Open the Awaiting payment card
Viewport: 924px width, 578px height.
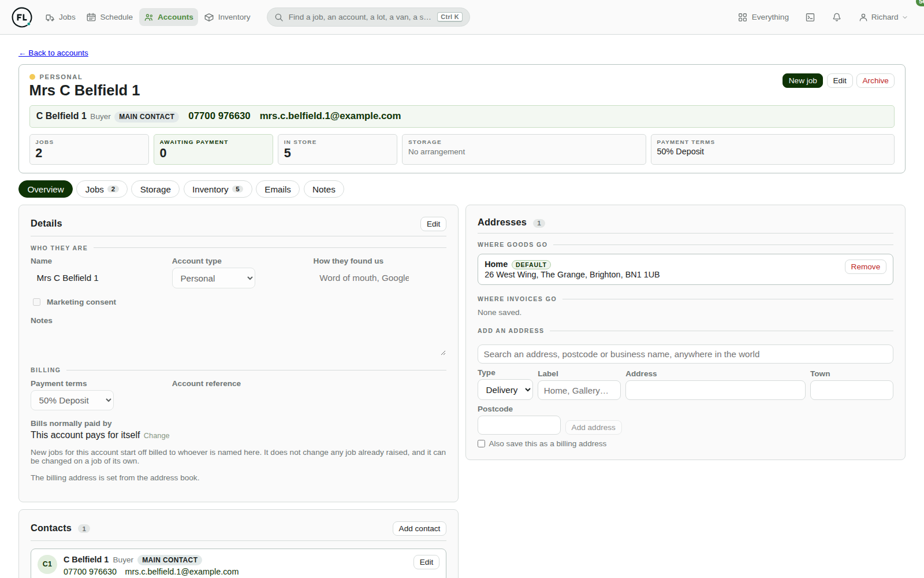click(x=213, y=149)
